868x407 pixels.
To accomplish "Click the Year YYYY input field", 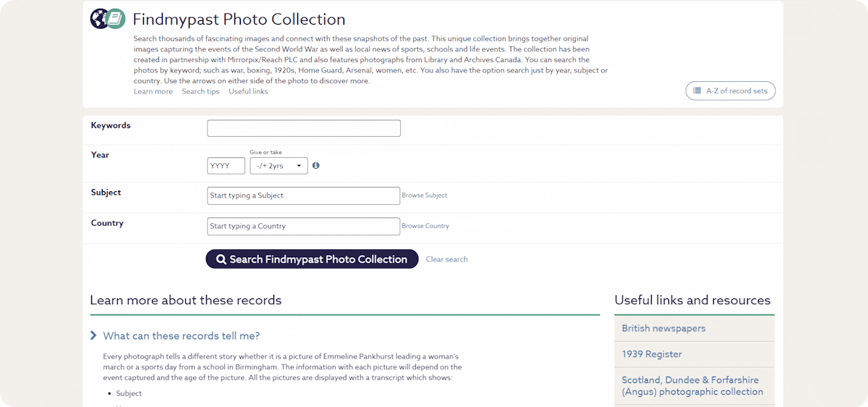I will [x=226, y=166].
